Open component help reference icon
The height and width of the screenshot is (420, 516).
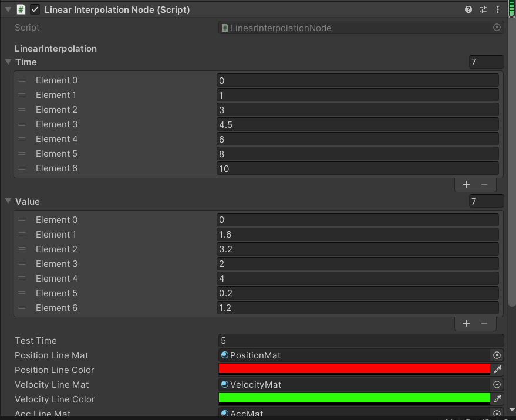(x=468, y=9)
